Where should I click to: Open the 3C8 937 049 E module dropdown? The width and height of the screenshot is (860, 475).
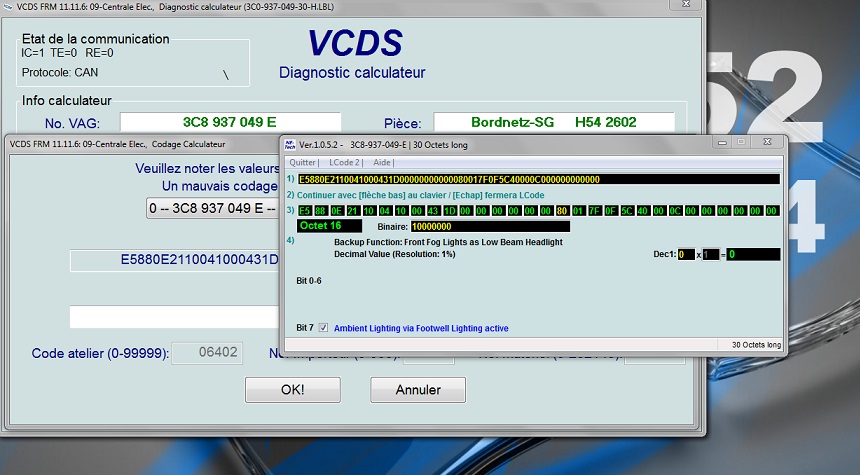pos(211,208)
